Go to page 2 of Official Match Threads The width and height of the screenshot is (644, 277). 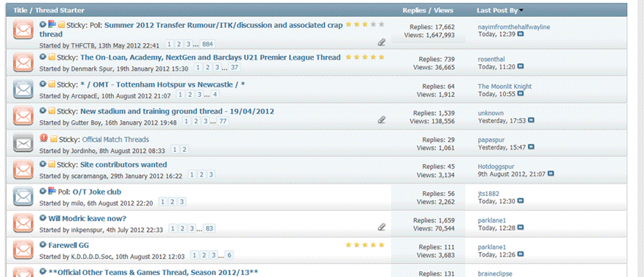185,150
